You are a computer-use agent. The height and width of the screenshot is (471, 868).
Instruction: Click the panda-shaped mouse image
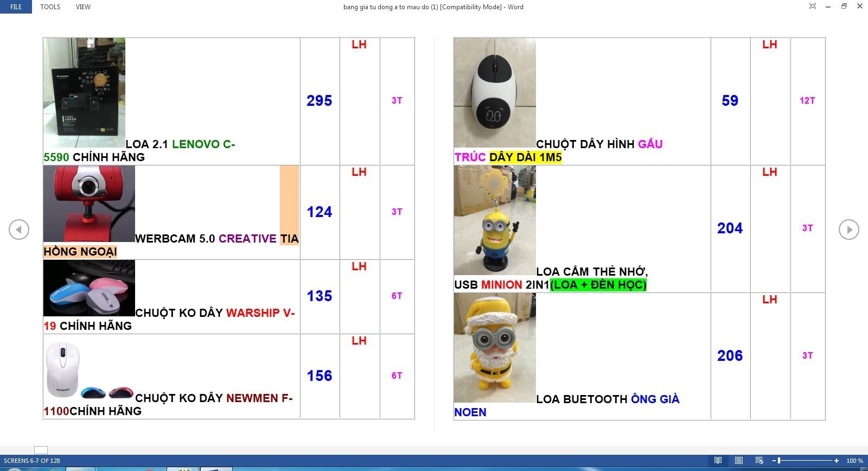point(495,93)
